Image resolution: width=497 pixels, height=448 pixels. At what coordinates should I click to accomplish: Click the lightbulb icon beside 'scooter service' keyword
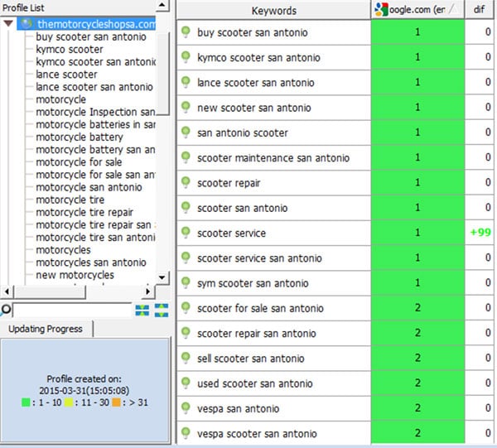click(186, 233)
